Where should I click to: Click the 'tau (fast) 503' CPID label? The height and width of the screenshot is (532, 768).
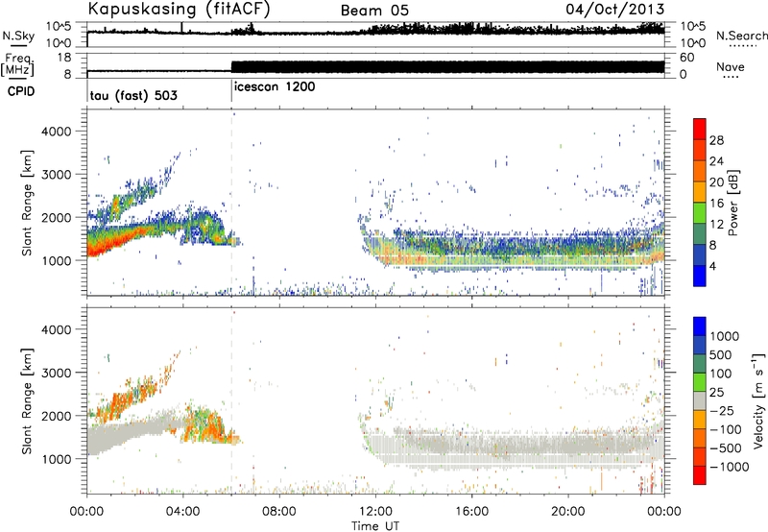coord(133,95)
